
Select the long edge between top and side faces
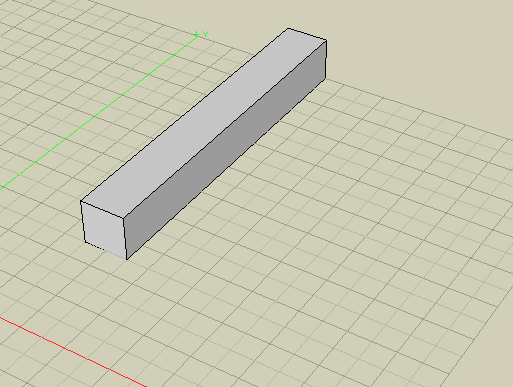click(x=225, y=129)
